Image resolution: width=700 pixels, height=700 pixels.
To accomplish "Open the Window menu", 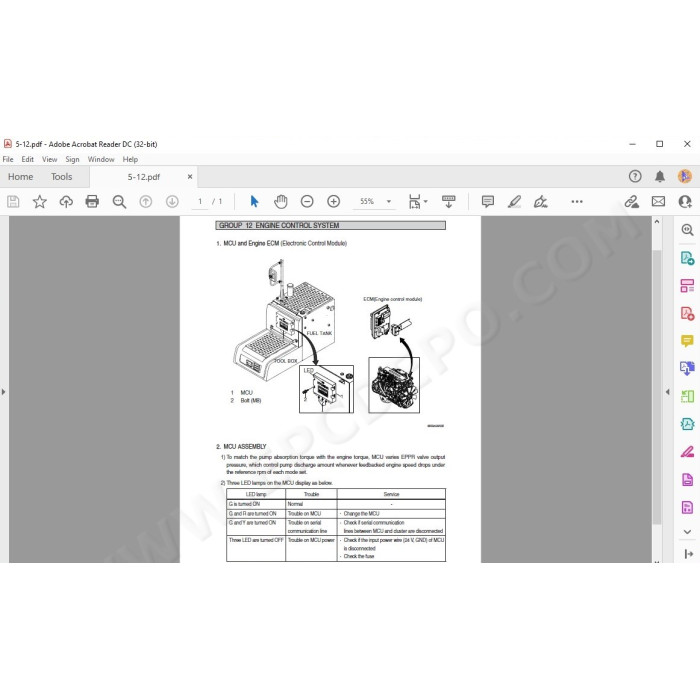I will [101, 159].
